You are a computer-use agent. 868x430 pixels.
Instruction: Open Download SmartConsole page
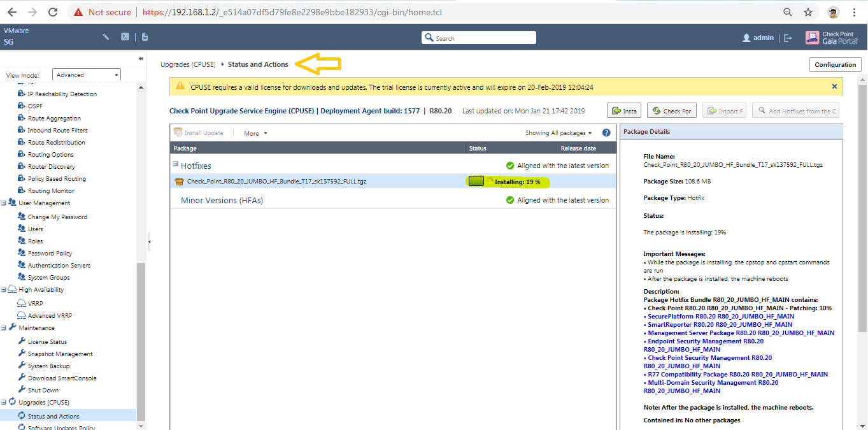(62, 378)
